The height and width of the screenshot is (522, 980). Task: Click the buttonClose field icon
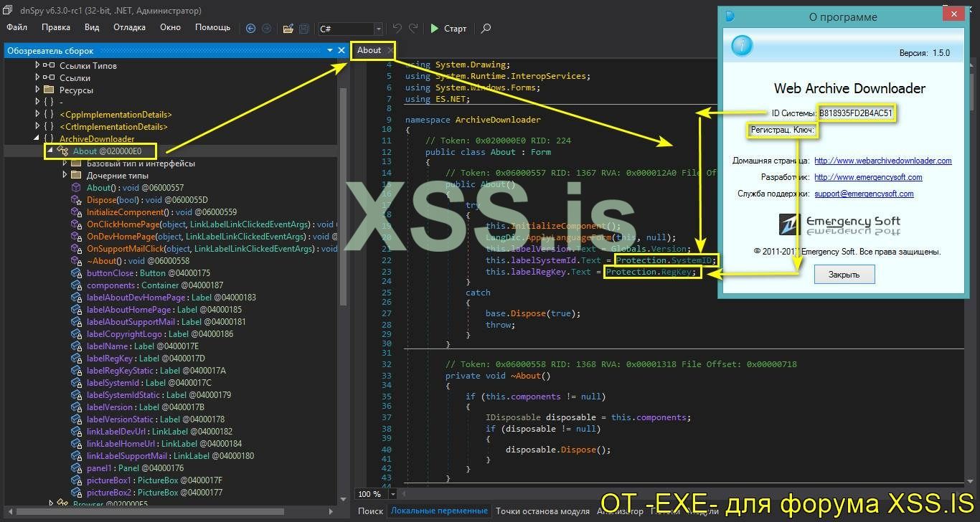click(x=76, y=273)
